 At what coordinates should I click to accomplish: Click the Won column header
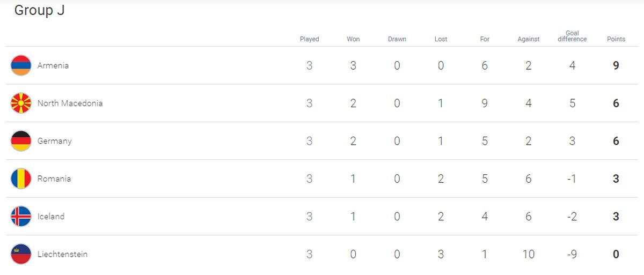point(353,39)
